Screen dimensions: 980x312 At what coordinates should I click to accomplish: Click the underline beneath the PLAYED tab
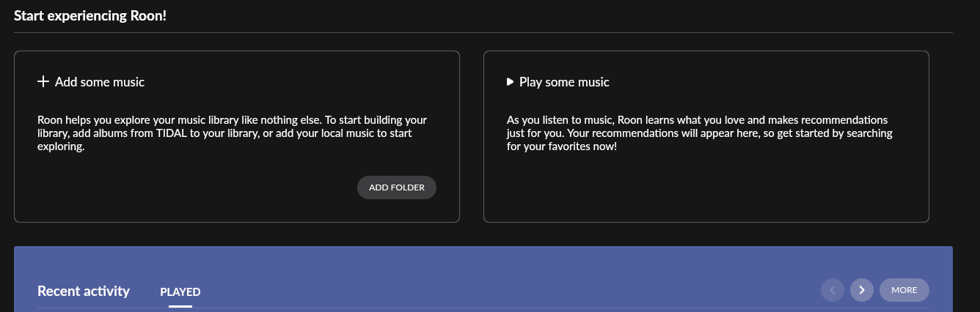pos(180,306)
